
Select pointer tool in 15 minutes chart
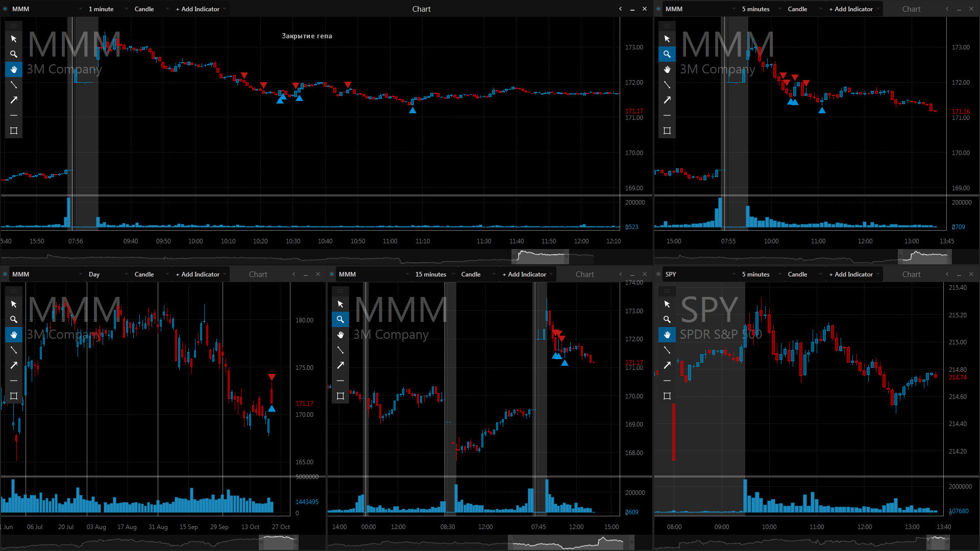pos(340,304)
